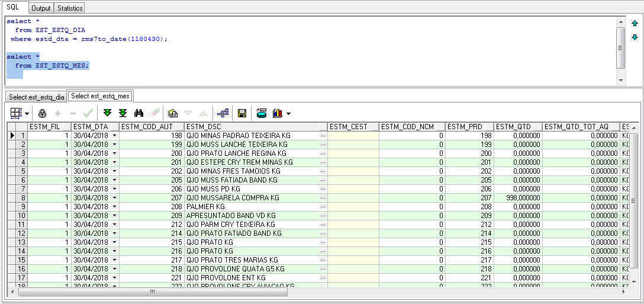
Task: Open ellipsis editor for QJO MINAS PADRAO TEIXEIRA
Action: tap(323, 136)
